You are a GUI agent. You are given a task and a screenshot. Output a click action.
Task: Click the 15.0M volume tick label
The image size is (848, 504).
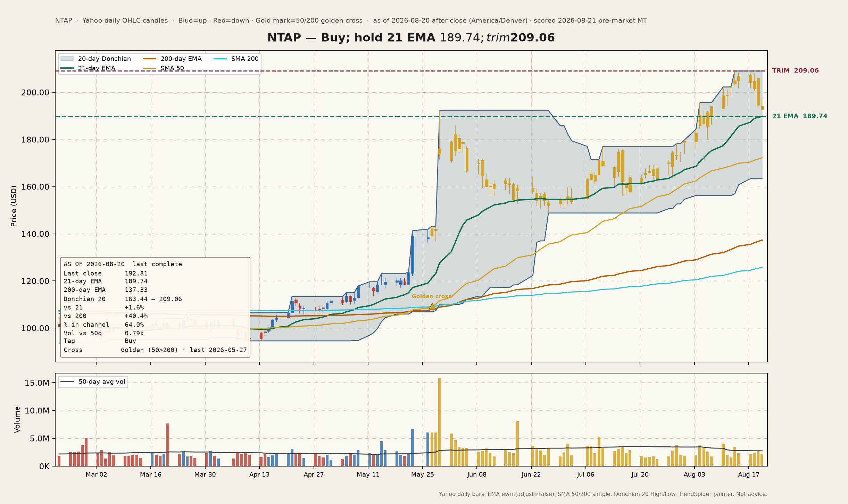coord(37,383)
